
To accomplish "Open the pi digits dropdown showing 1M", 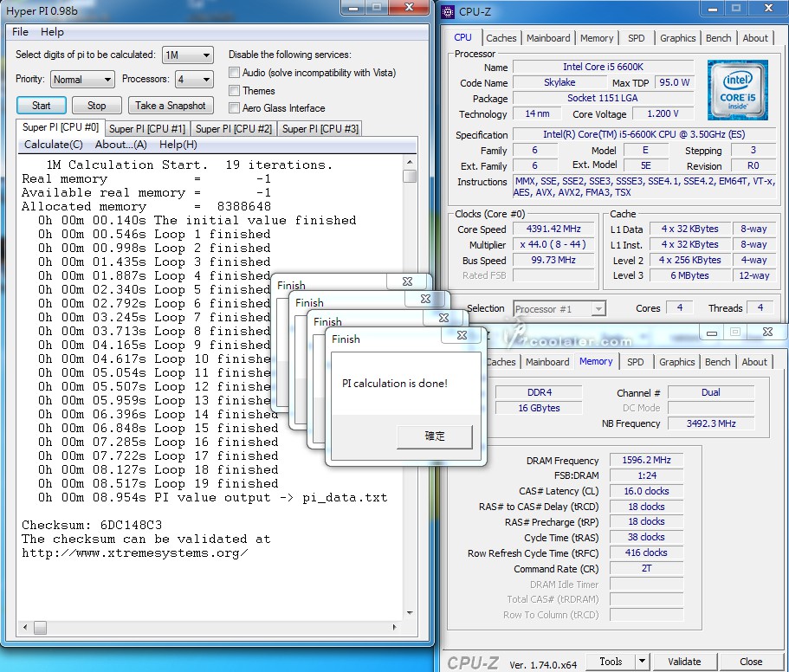I will pos(188,55).
